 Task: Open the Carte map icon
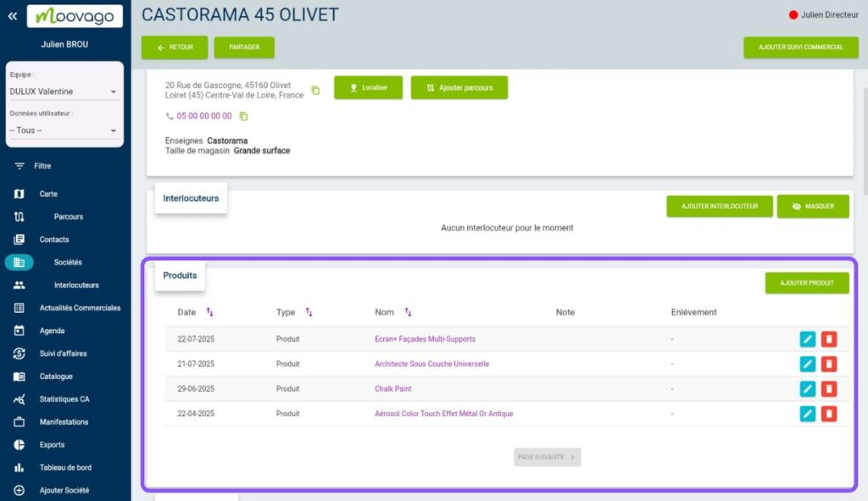pyautogui.click(x=19, y=194)
